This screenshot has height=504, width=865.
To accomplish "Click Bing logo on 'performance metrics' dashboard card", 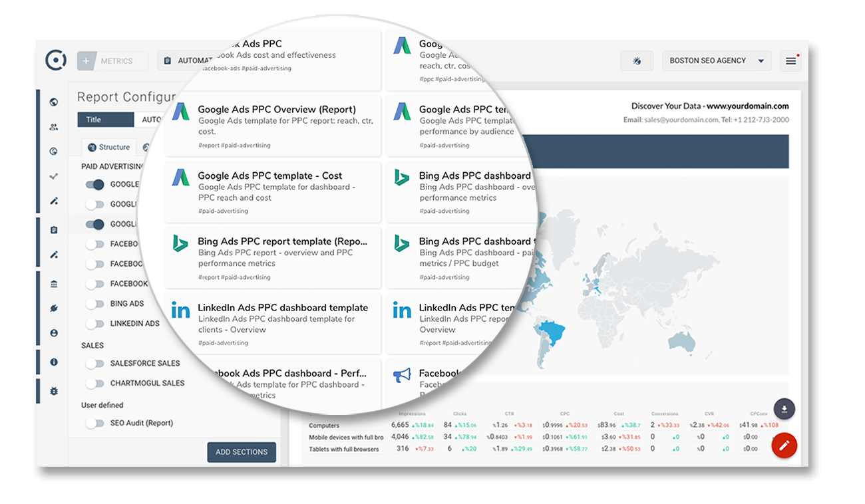I will 401,178.
